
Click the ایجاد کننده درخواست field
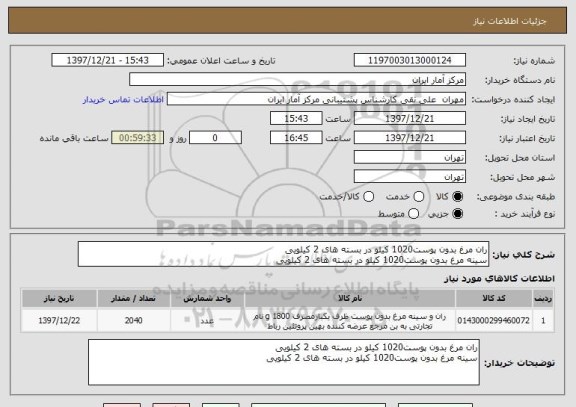coord(316,99)
